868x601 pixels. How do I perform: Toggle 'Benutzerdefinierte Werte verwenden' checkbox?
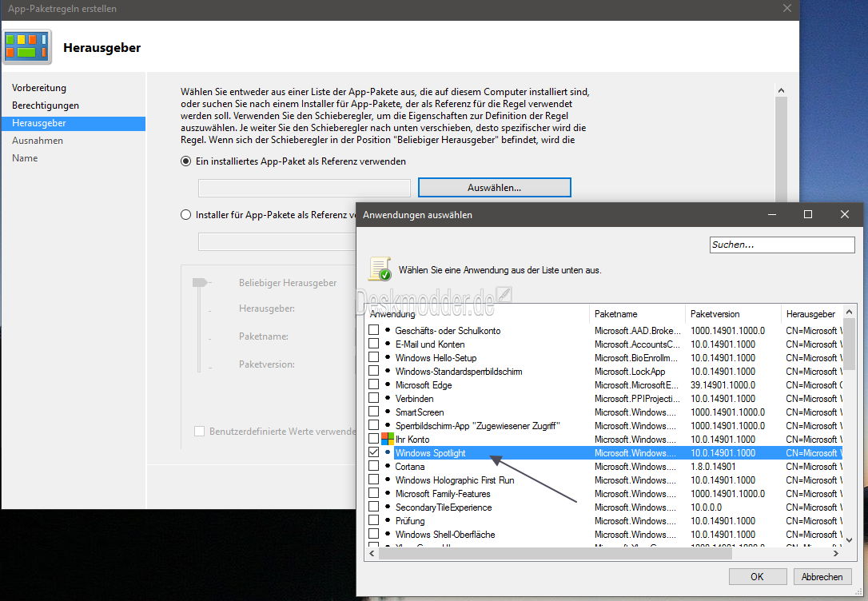pos(199,431)
